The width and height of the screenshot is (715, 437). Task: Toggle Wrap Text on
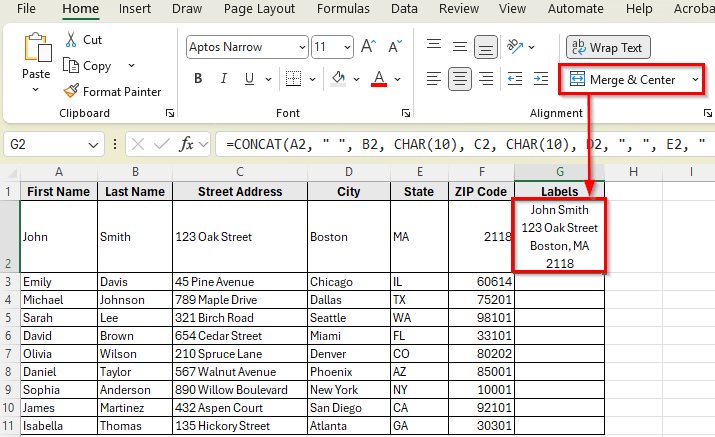(608, 47)
